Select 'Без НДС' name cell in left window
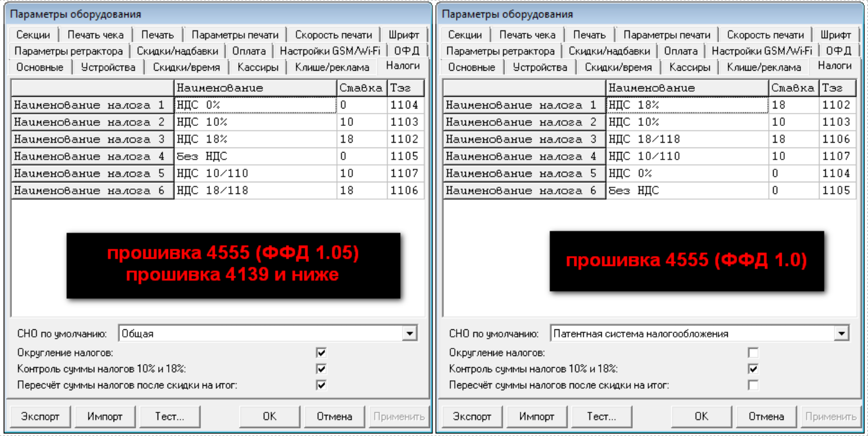868x436 pixels. pyautogui.click(x=256, y=156)
